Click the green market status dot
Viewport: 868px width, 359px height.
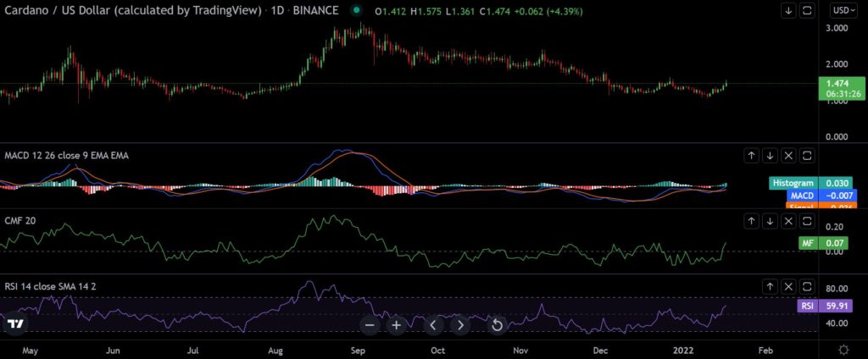coord(357,10)
